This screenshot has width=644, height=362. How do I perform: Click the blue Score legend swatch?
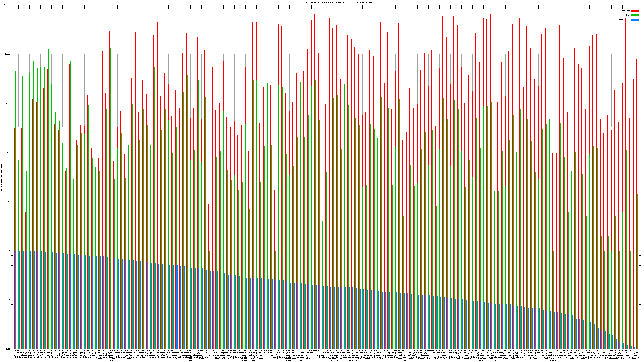[635, 20]
